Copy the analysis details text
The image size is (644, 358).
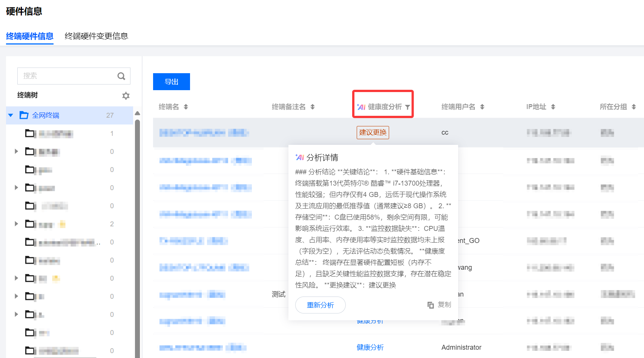(x=439, y=305)
